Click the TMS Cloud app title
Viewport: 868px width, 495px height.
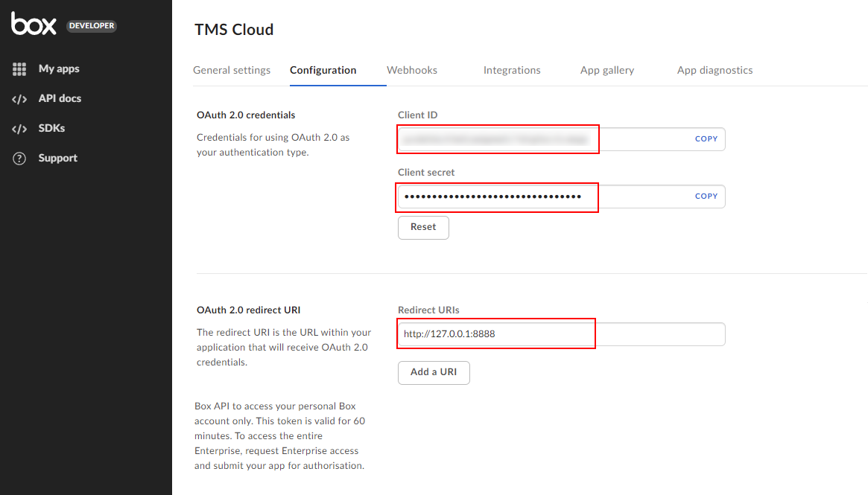(x=234, y=30)
